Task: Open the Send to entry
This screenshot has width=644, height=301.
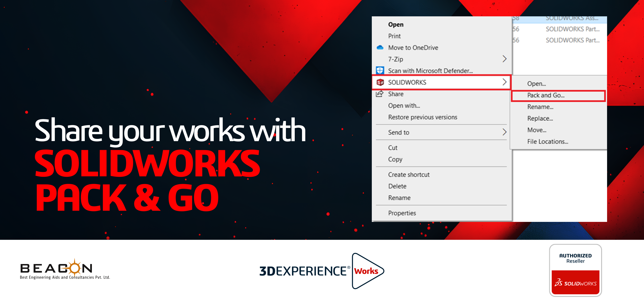Action: click(x=442, y=132)
